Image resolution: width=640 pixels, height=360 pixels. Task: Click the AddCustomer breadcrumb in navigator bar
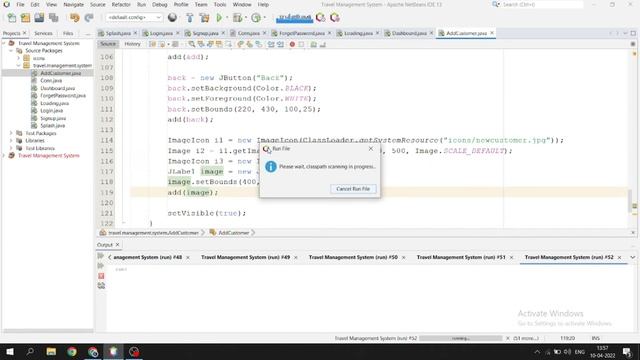(233, 233)
